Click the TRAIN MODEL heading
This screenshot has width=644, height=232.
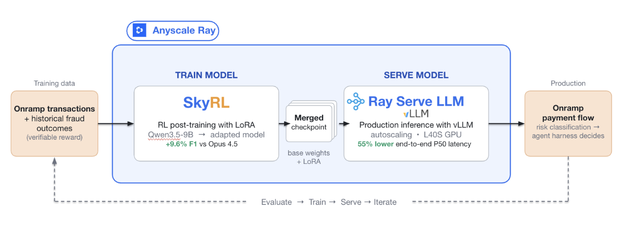pyautogui.click(x=206, y=76)
